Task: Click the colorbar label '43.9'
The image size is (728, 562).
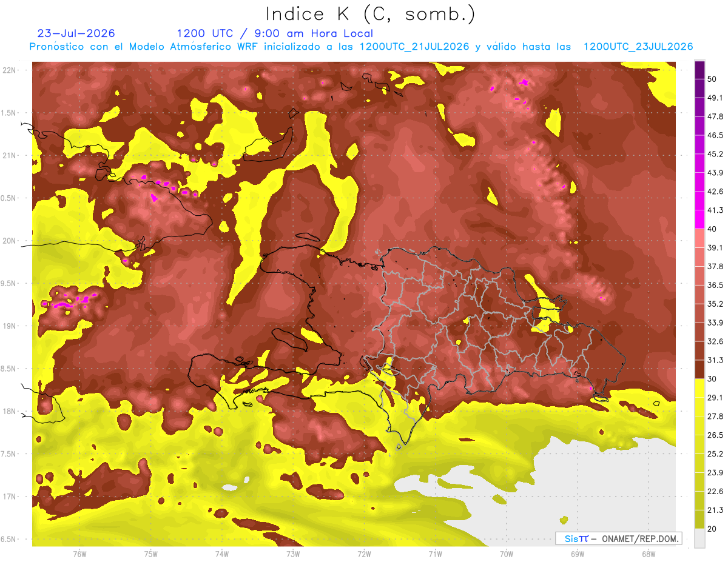Action: [x=715, y=173]
